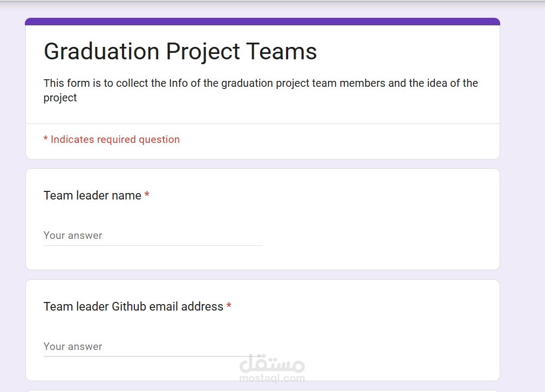Click the Team leader Github email address label

(x=133, y=307)
